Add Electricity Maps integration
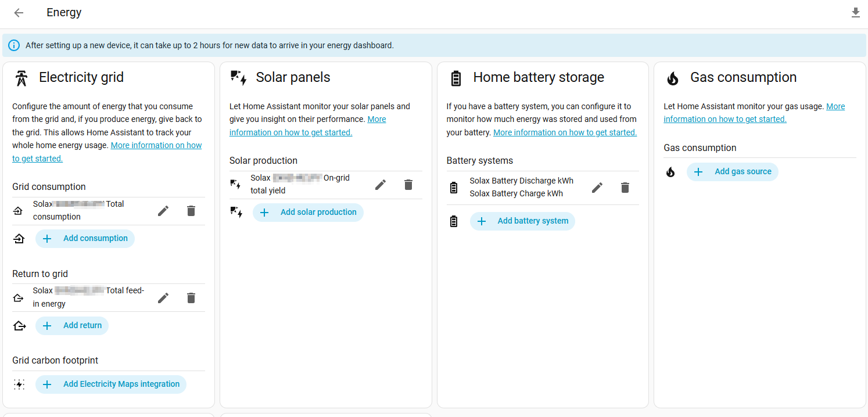 tap(111, 384)
